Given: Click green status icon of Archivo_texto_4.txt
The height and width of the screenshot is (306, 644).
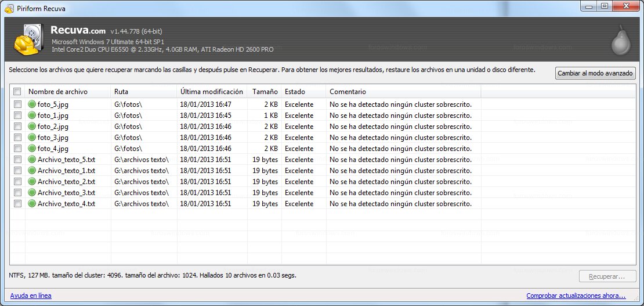Looking at the screenshot, I should pyautogui.click(x=32, y=204).
